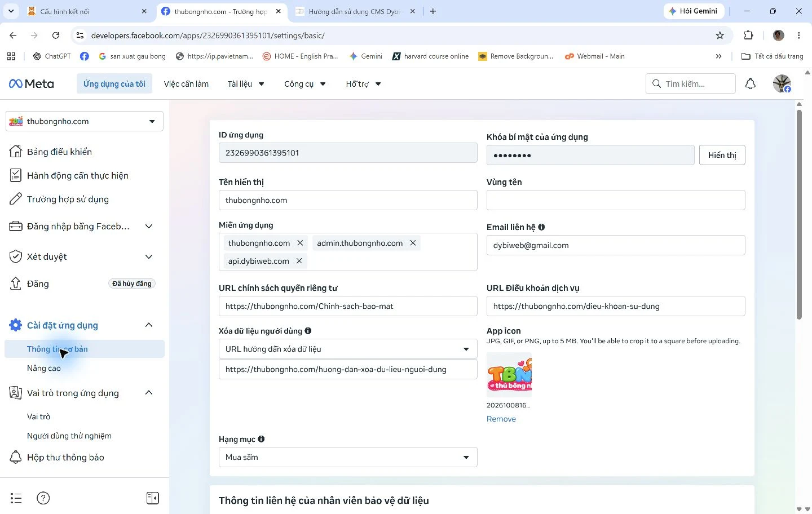Screen dimensions: 812x514
Task: Open Chrome extensions puzzle icon
Action: 749,36
